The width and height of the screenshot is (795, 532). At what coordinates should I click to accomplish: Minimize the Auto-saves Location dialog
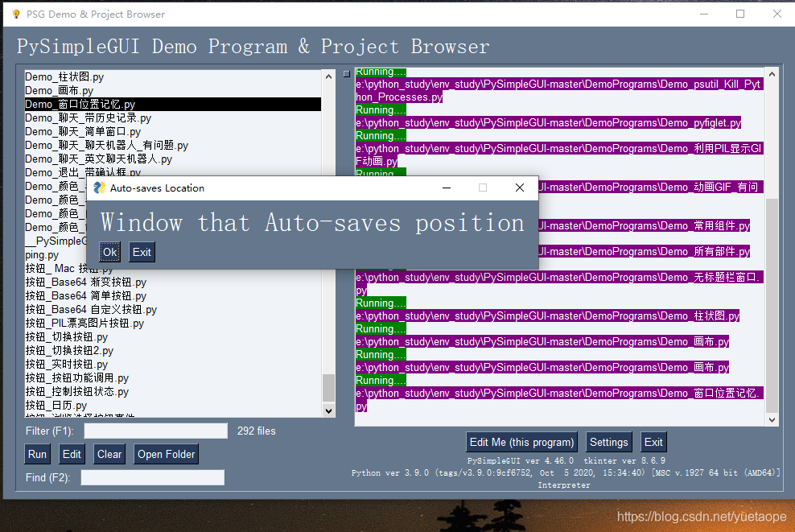[447, 188]
